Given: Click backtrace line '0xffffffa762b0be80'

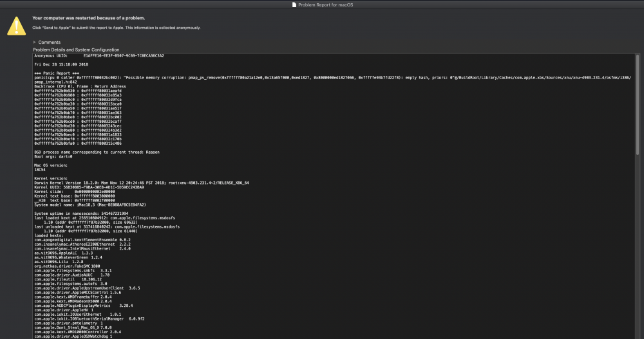Looking at the screenshot, I should click(x=78, y=131).
